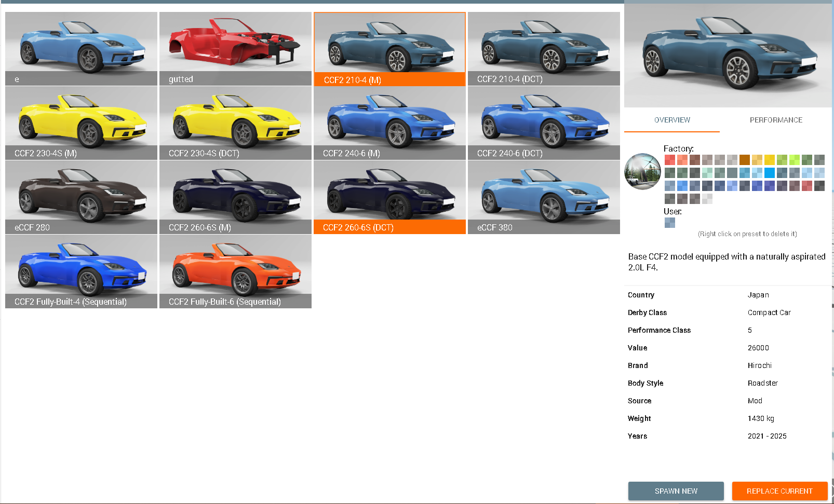Image resolution: width=834 pixels, height=504 pixels.
Task: Click the Base CCF2 model description text
Action: coord(727,262)
